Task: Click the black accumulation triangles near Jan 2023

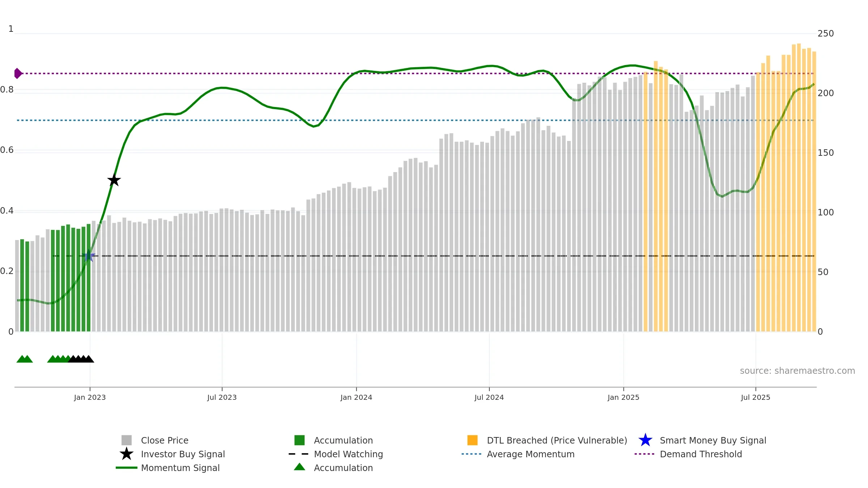Action: [x=81, y=359]
